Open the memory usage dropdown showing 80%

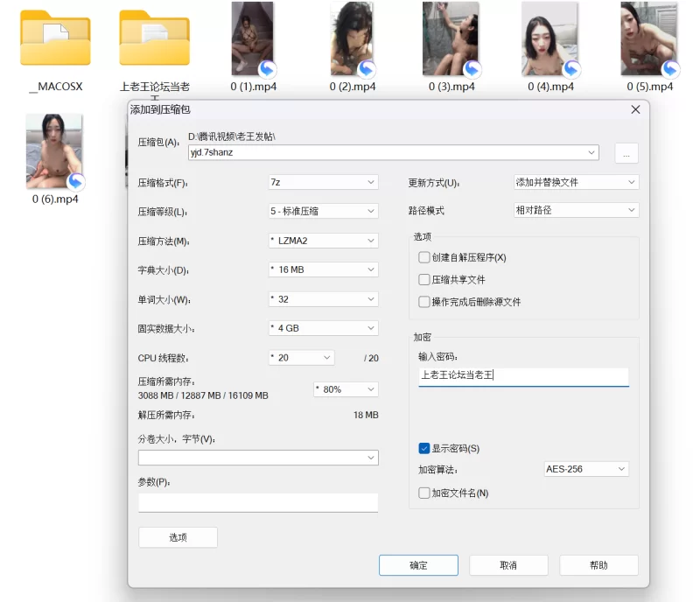click(346, 389)
